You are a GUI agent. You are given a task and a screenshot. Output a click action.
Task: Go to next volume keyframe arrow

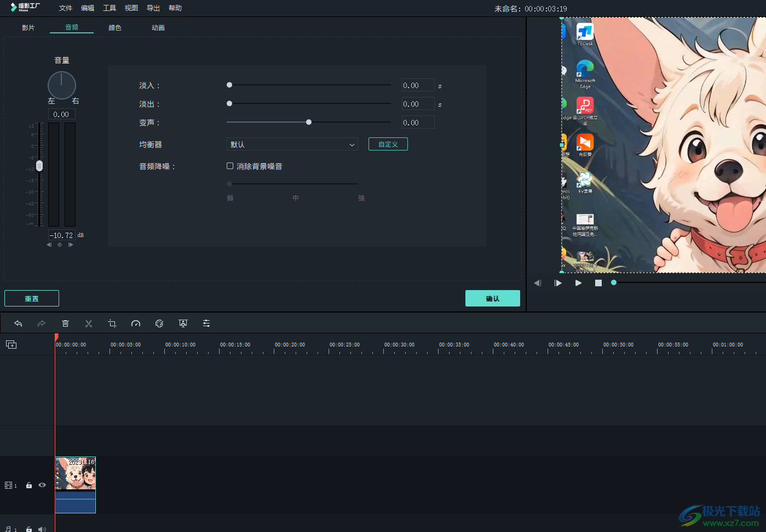(71, 245)
